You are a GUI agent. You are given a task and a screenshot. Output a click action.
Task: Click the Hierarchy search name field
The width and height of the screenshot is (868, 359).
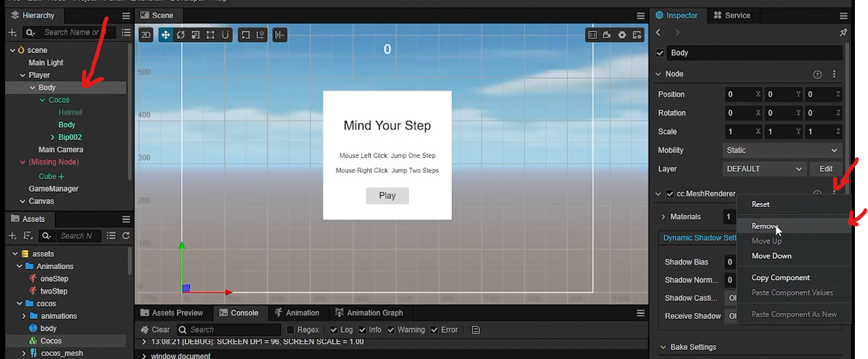(x=77, y=32)
